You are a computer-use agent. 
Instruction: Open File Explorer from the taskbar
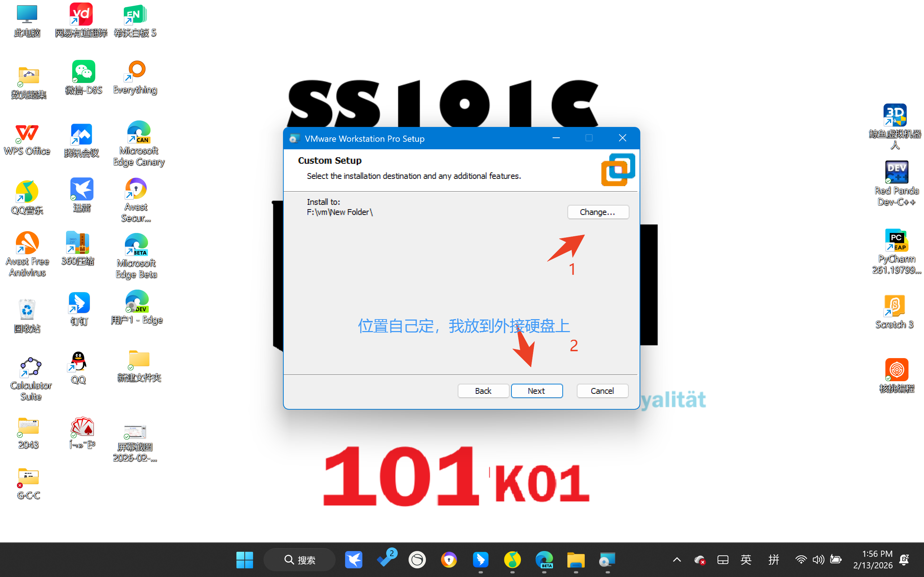[575, 560]
